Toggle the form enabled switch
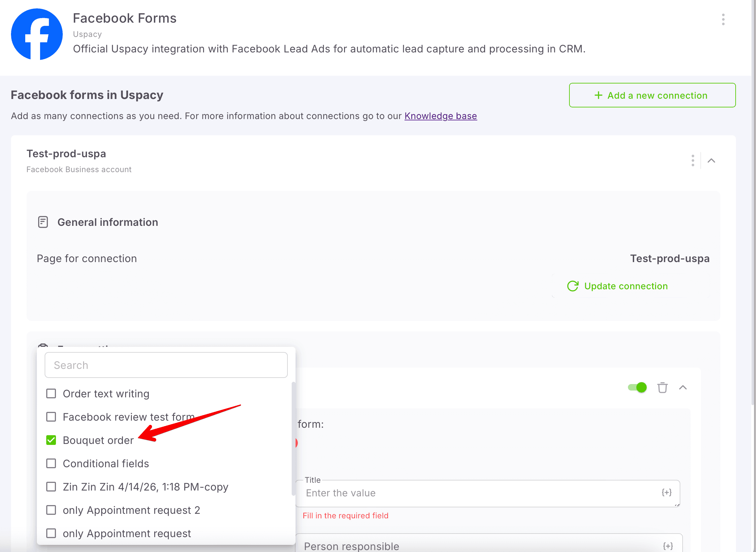Viewport: 756px width, 552px height. [637, 388]
